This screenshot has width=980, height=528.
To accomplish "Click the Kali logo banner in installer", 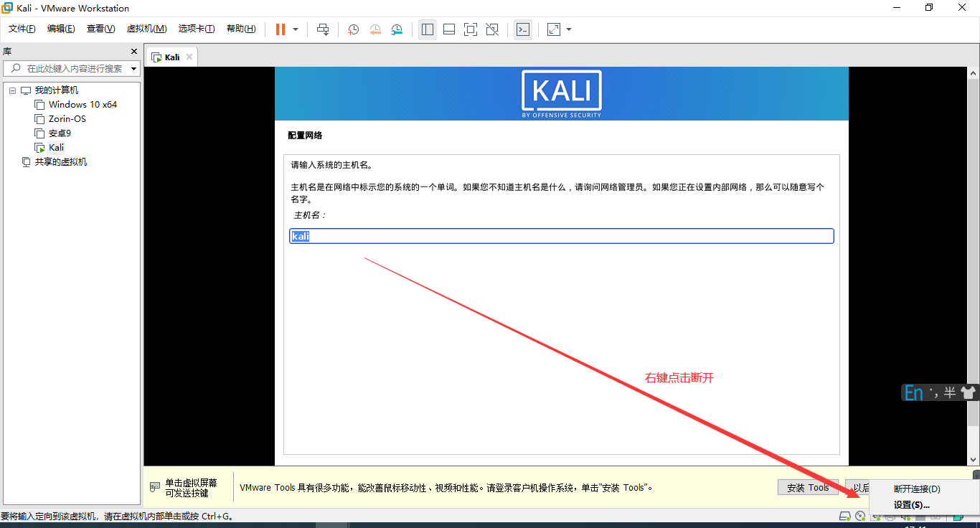I will [562, 94].
